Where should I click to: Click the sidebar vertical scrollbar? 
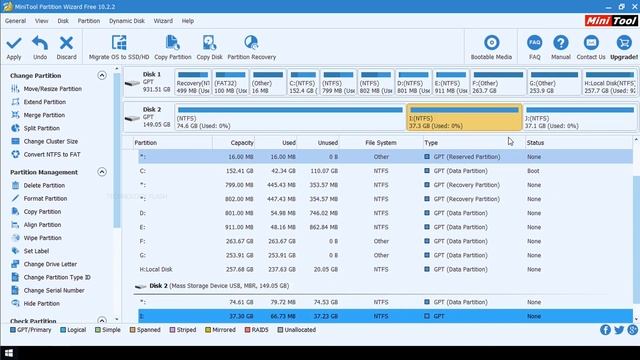click(x=117, y=151)
